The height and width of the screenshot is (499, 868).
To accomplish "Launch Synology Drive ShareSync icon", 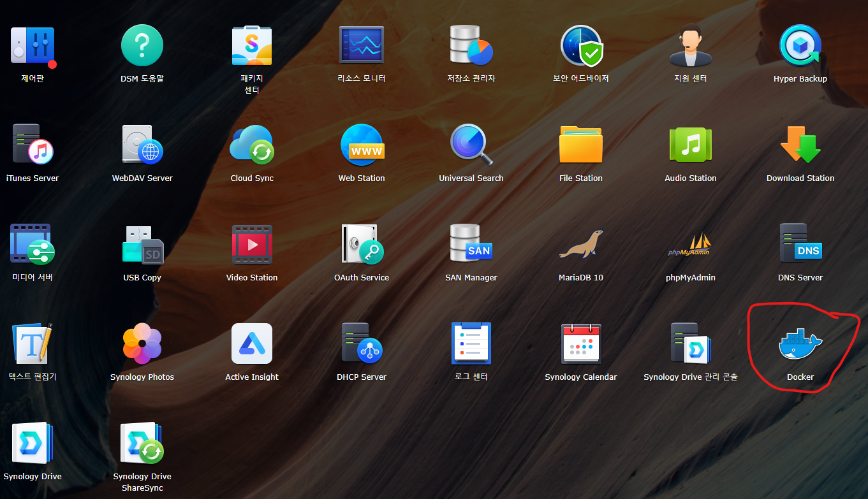I will click(142, 443).
